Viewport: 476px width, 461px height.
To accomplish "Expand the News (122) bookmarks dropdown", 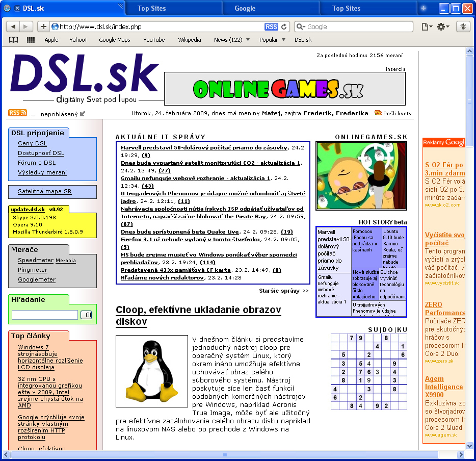I will coord(248,40).
